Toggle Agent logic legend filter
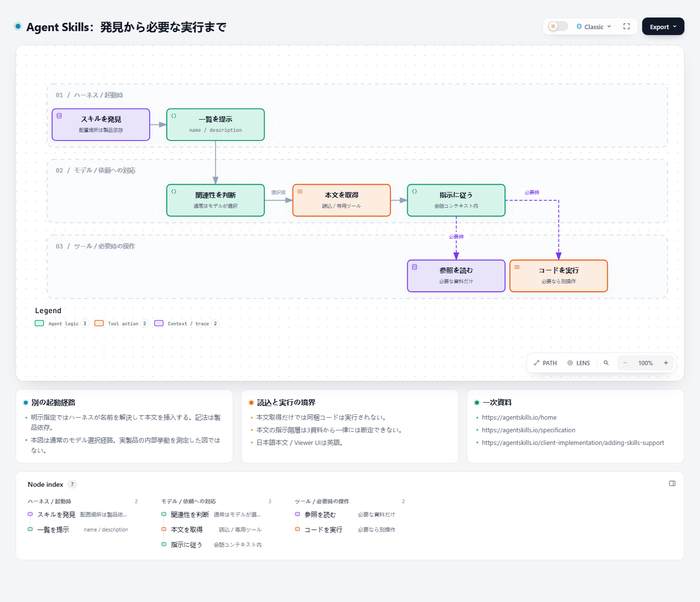 [62, 323]
